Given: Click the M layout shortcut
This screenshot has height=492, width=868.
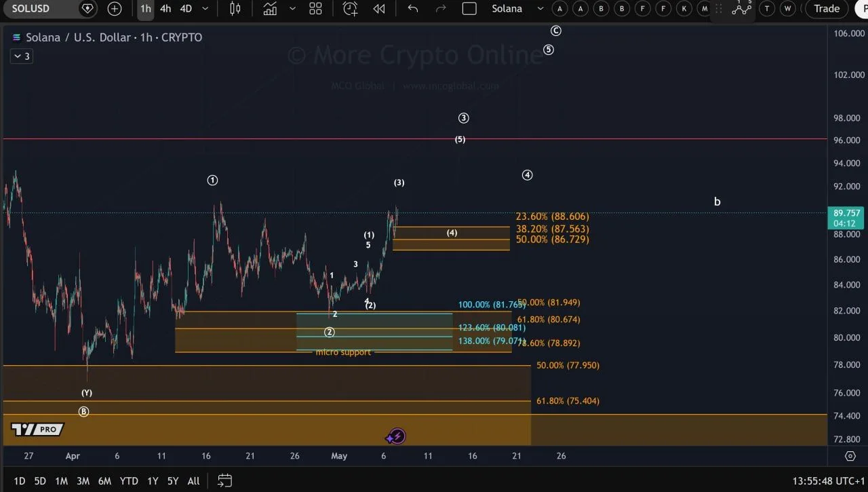Looking at the screenshot, I should (705, 9).
